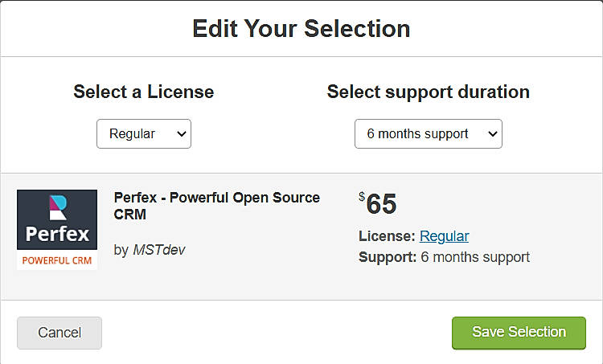603x364 pixels.
Task: Click the chevron arrow on license selector
Action: [181, 134]
